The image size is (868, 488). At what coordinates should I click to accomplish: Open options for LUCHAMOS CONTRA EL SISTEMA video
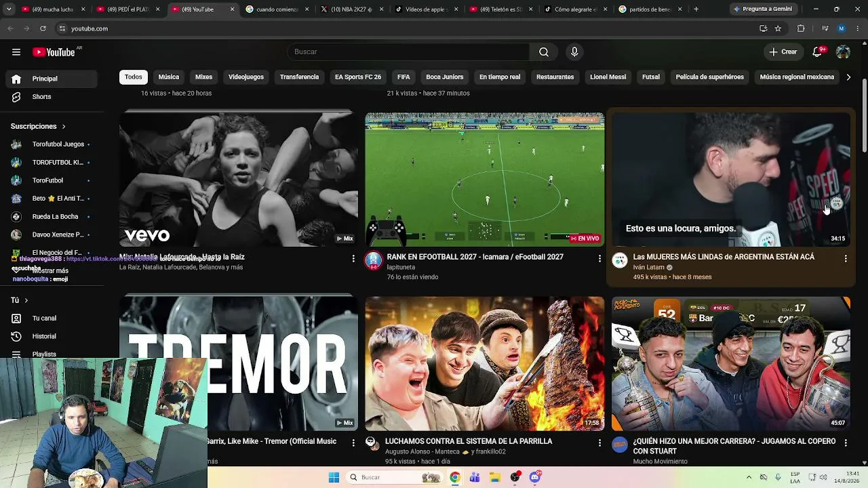click(599, 443)
